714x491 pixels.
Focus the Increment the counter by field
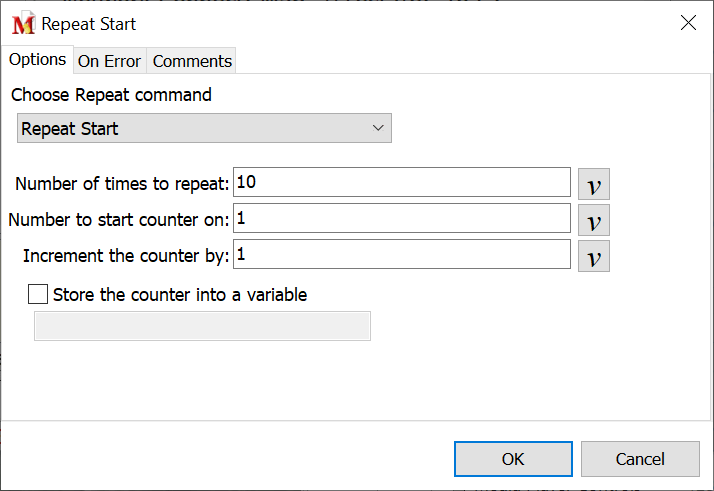coord(402,254)
